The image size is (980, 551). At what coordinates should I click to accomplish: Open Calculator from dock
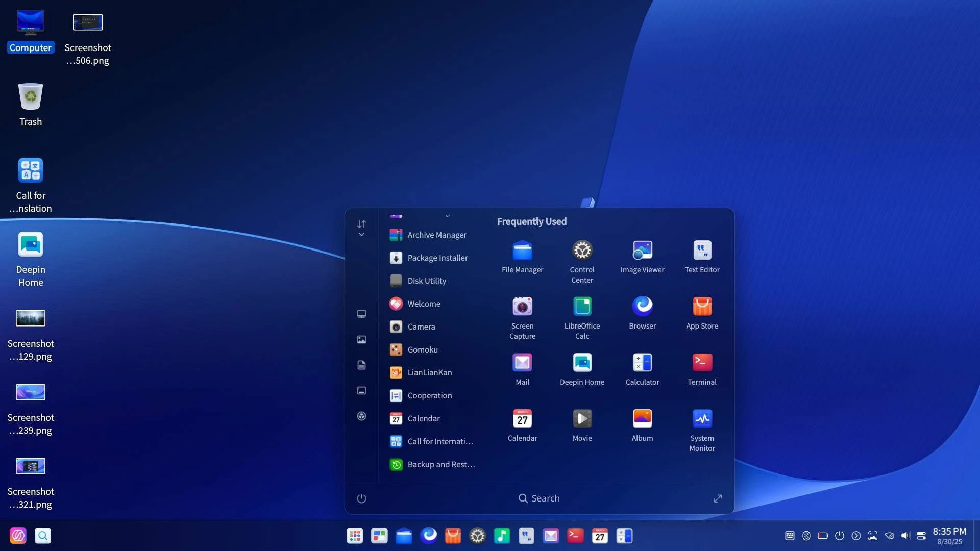[x=624, y=536]
